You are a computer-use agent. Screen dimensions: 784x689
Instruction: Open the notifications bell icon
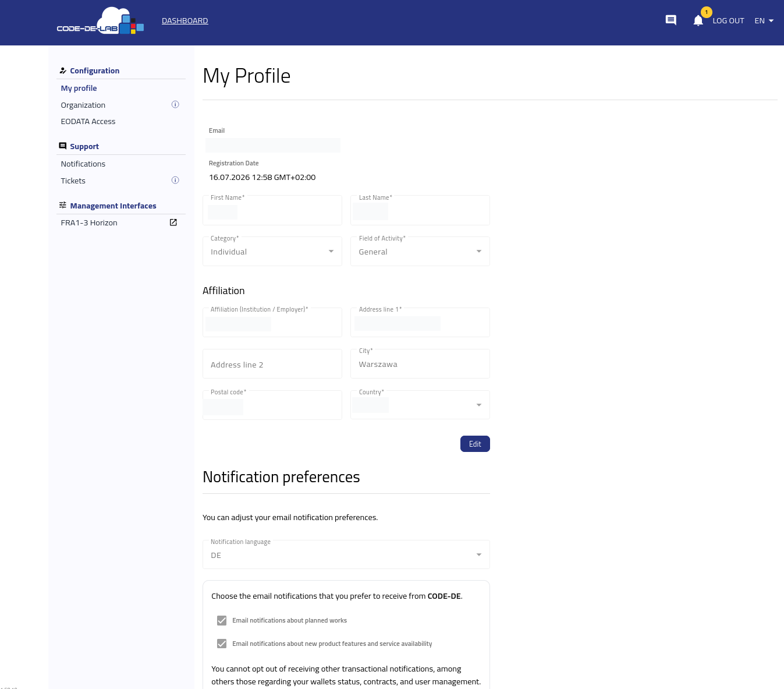(x=698, y=20)
